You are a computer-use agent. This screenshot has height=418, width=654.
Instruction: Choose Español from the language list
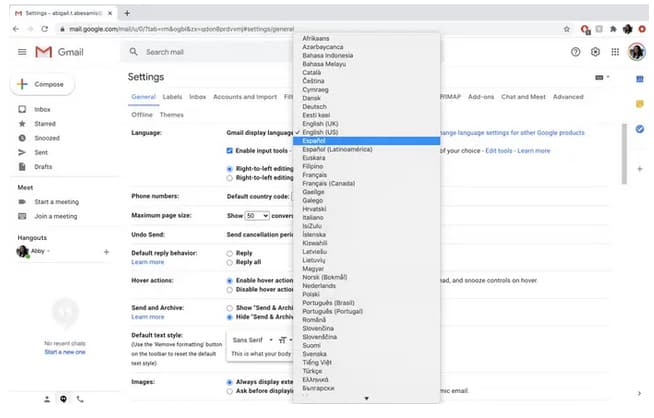click(x=366, y=141)
